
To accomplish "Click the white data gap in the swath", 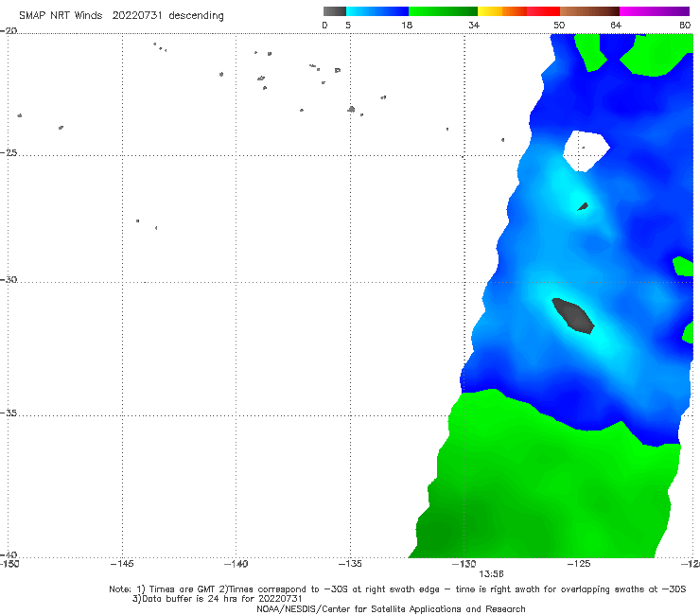I will (x=586, y=151).
